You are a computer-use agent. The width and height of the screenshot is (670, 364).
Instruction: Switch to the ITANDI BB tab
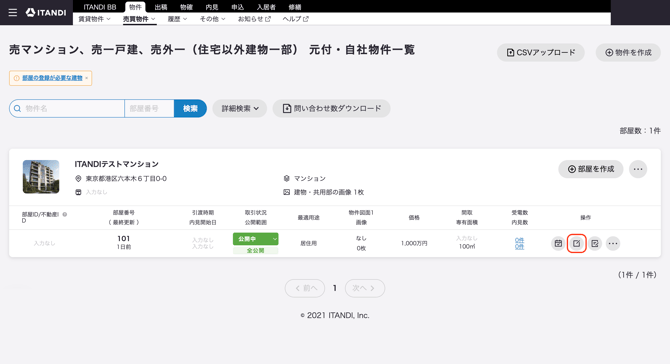100,7
